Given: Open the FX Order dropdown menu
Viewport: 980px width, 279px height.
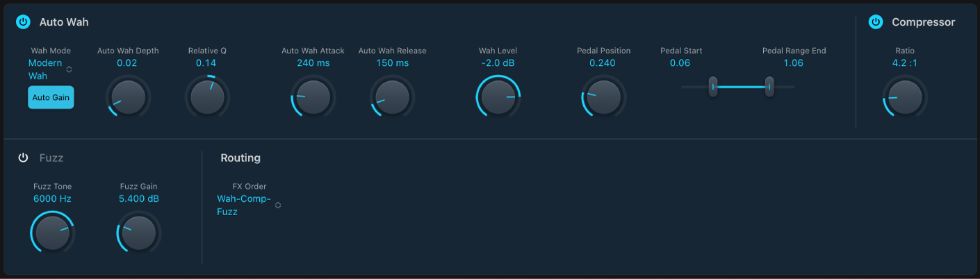Looking at the screenshot, I should [x=249, y=205].
